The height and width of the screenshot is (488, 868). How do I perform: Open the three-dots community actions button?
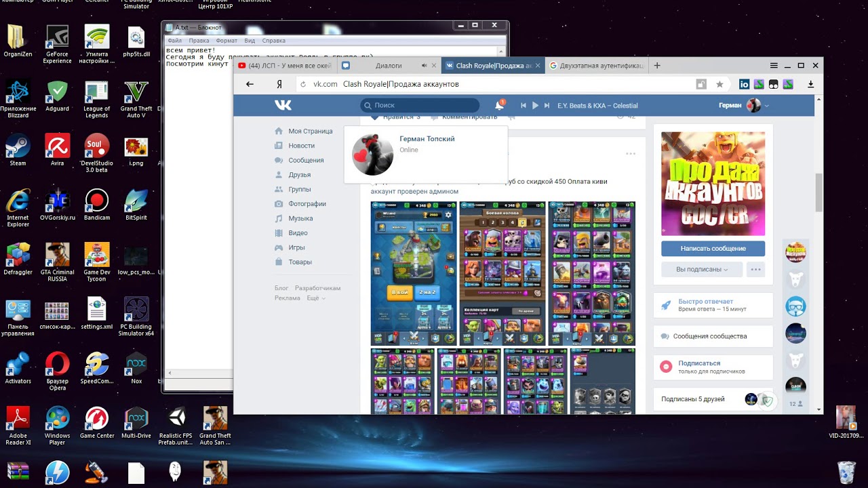[755, 269]
